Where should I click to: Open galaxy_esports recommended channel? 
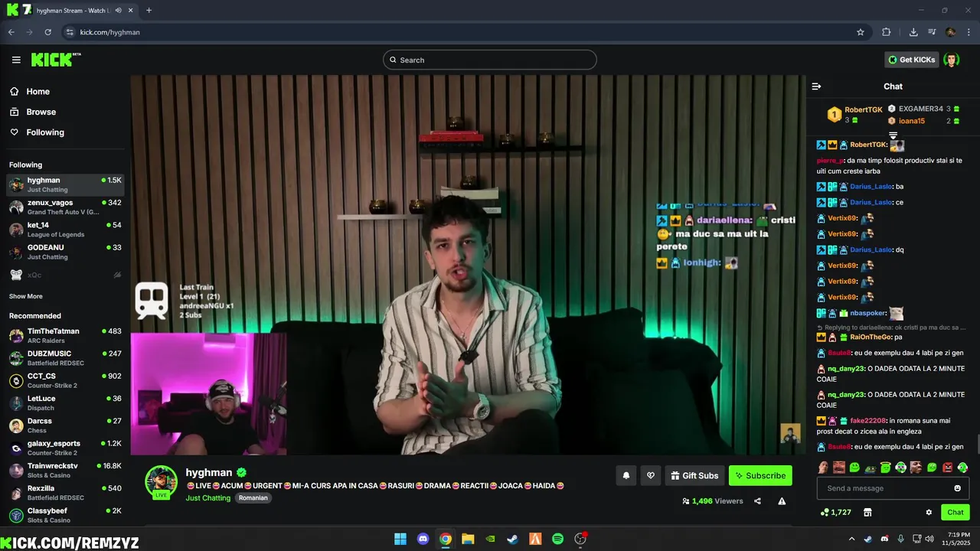(x=65, y=448)
